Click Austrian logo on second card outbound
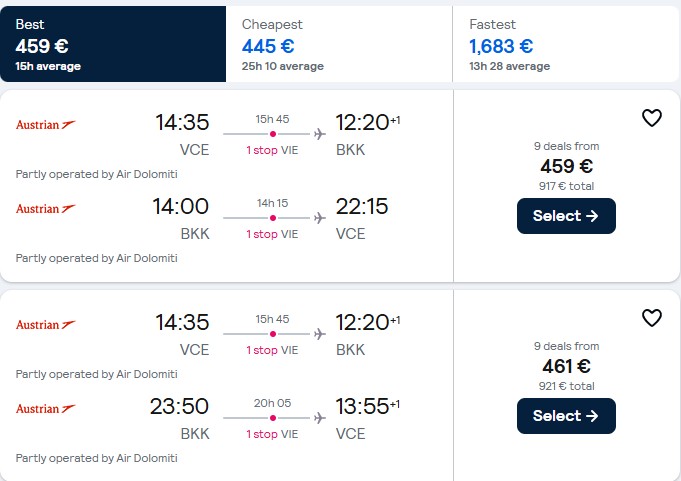Viewport: 681px width, 481px height. point(46,324)
